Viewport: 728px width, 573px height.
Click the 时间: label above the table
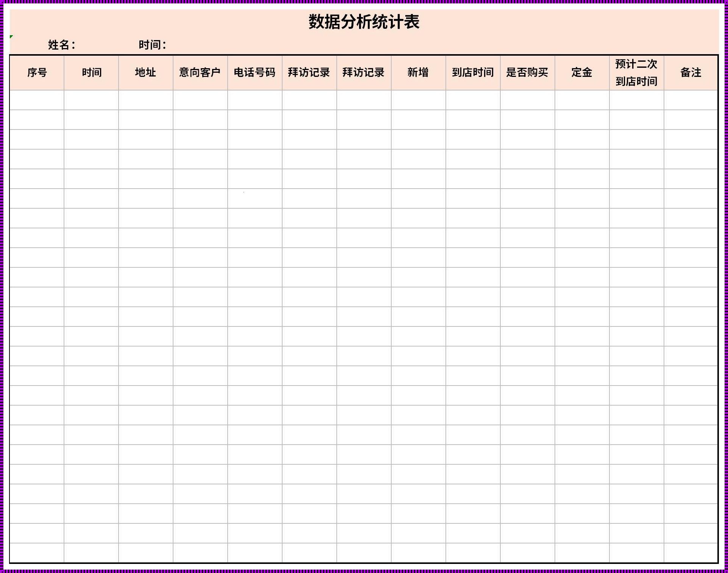pyautogui.click(x=152, y=45)
